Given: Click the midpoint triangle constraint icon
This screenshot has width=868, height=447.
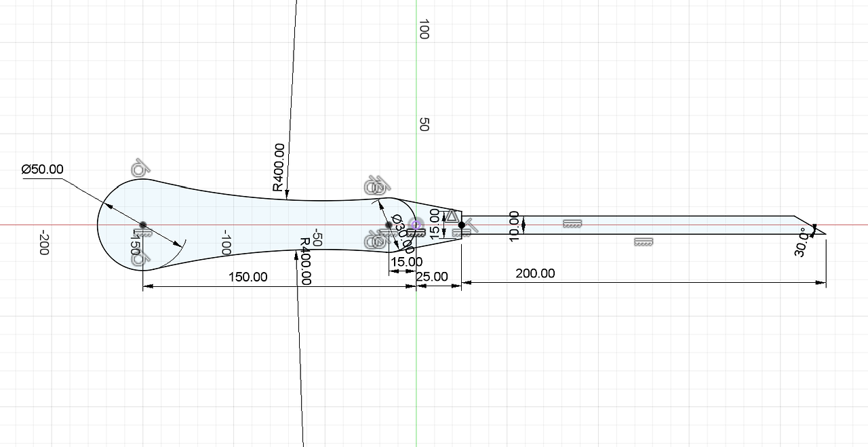Looking at the screenshot, I should pos(452,216).
